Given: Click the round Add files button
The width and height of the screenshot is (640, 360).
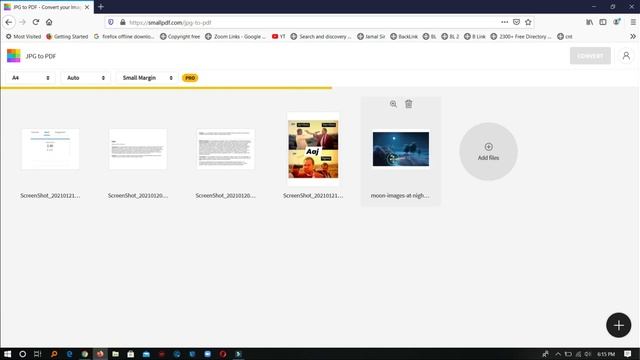Looking at the screenshot, I should (488, 151).
